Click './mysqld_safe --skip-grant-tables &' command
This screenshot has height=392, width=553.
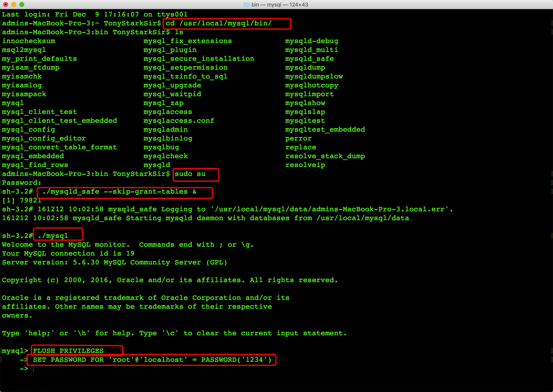(119, 192)
